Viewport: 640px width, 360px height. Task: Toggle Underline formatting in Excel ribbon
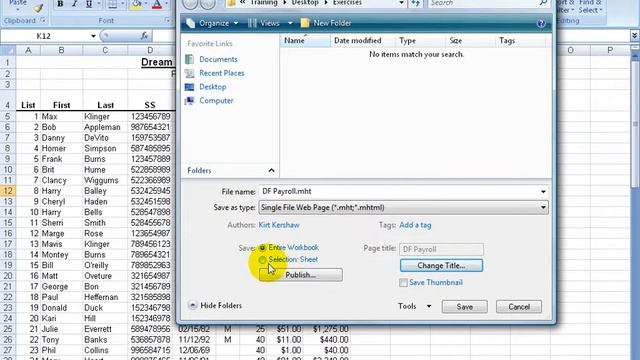click(89, 4)
